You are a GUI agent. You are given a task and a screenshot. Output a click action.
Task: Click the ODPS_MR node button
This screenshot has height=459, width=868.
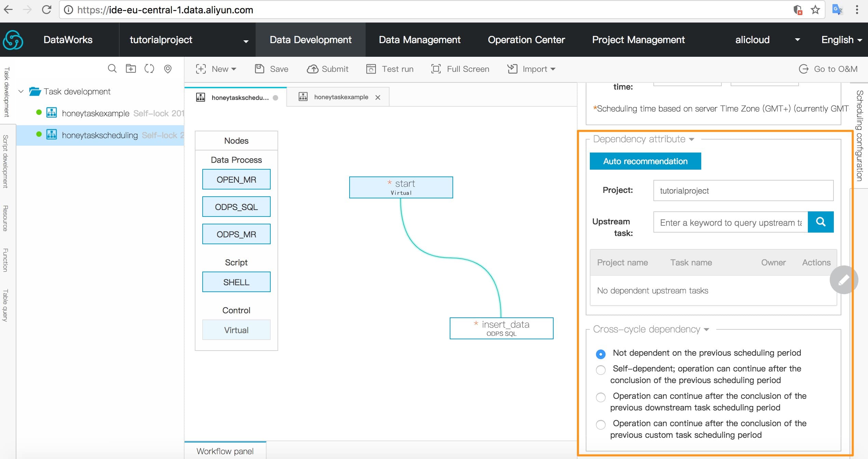tap(236, 234)
